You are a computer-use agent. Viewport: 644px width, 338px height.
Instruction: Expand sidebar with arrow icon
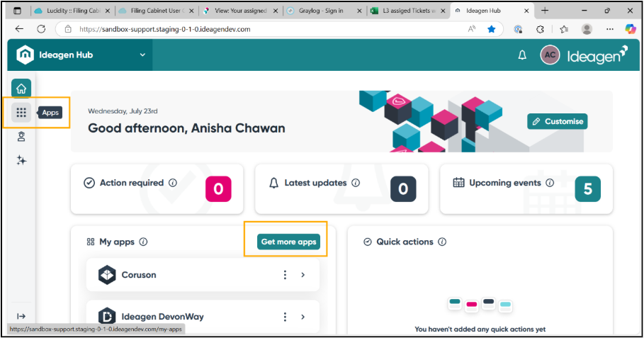[21, 316]
